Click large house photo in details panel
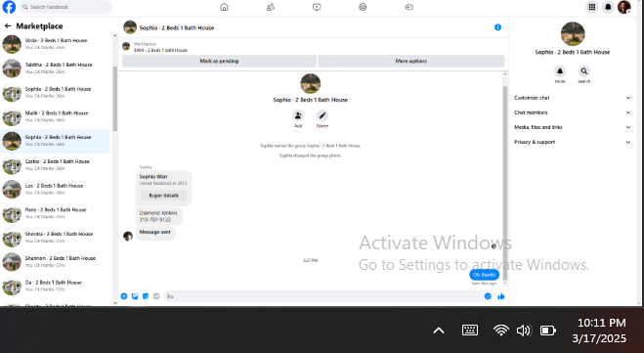The height and width of the screenshot is (353, 644). [573, 33]
